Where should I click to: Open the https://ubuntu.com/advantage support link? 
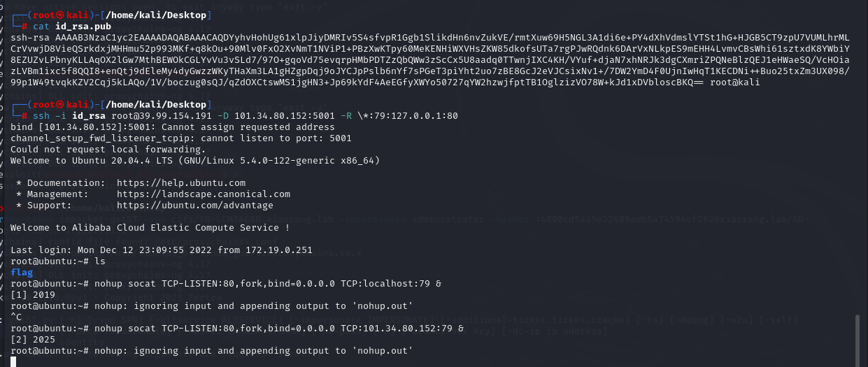[x=195, y=206]
